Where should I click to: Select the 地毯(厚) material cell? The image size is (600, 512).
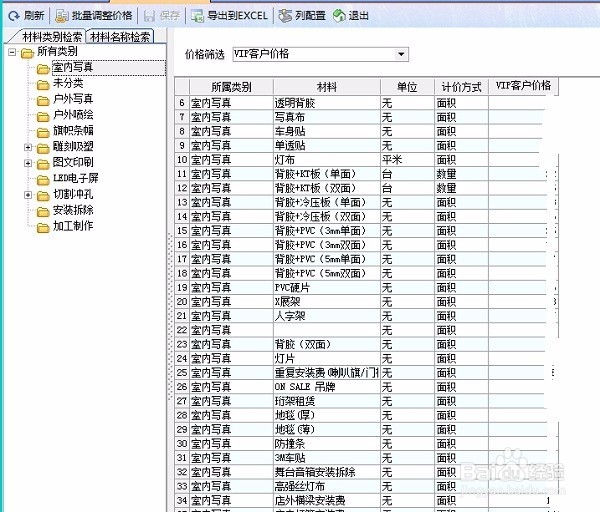327,415
